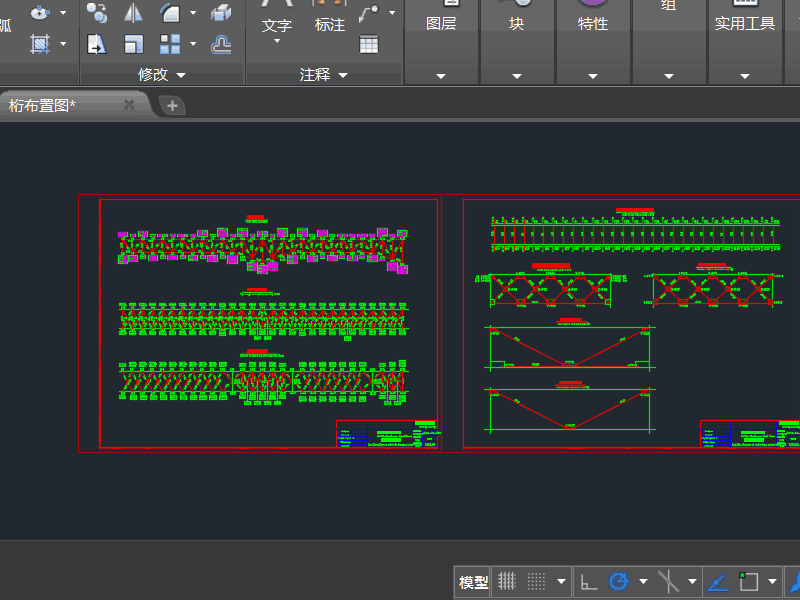
Task: Click the Fillet tool icon
Action: [170, 13]
